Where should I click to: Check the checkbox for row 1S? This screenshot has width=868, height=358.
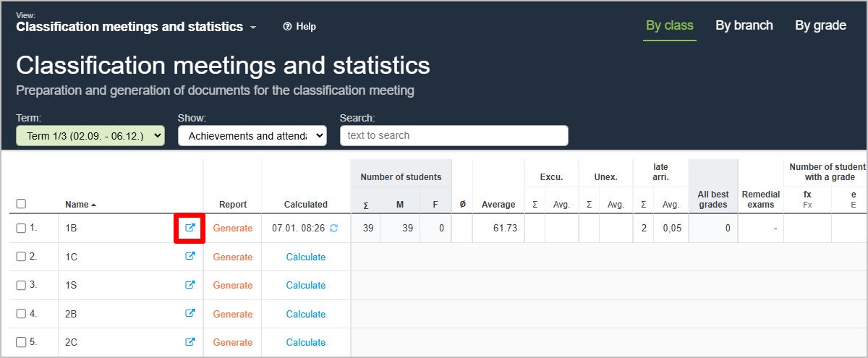point(21,286)
